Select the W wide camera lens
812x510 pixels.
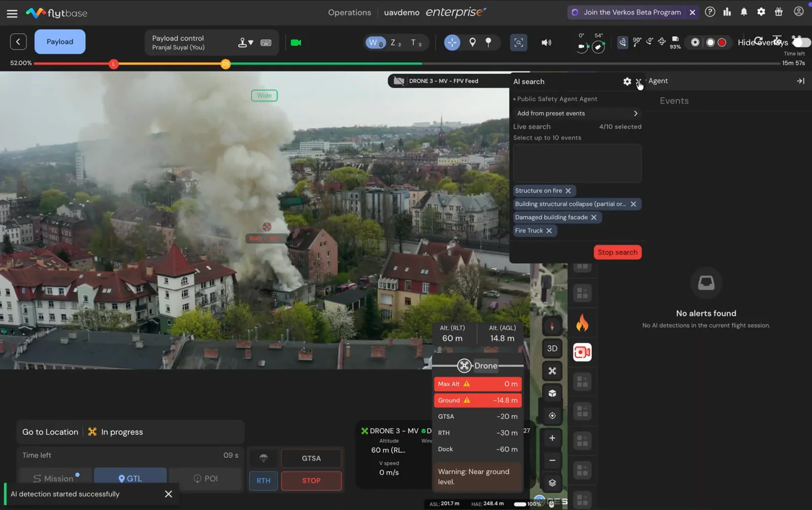(375, 43)
